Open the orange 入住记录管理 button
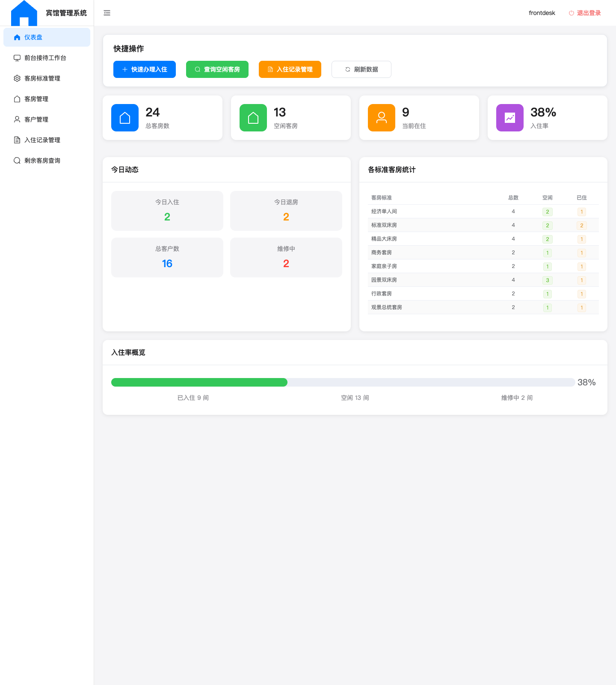Screen dimensions: 616x685 (290, 69)
